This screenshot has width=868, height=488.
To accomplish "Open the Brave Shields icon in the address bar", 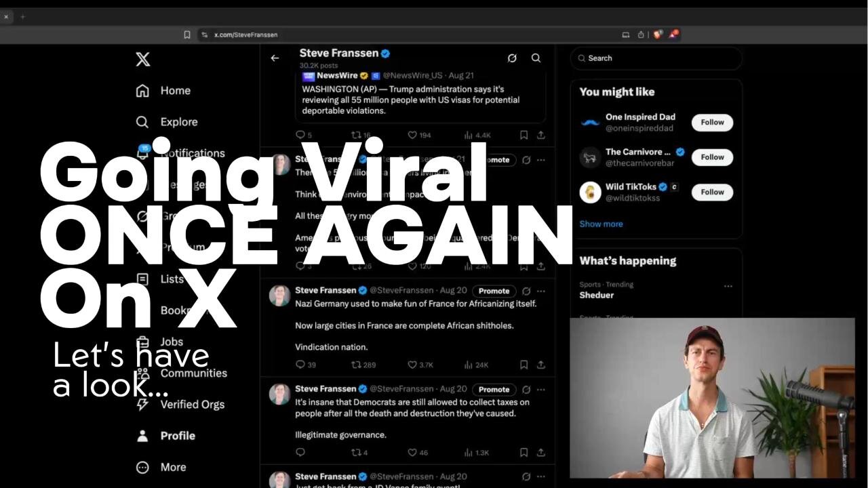I will click(658, 35).
